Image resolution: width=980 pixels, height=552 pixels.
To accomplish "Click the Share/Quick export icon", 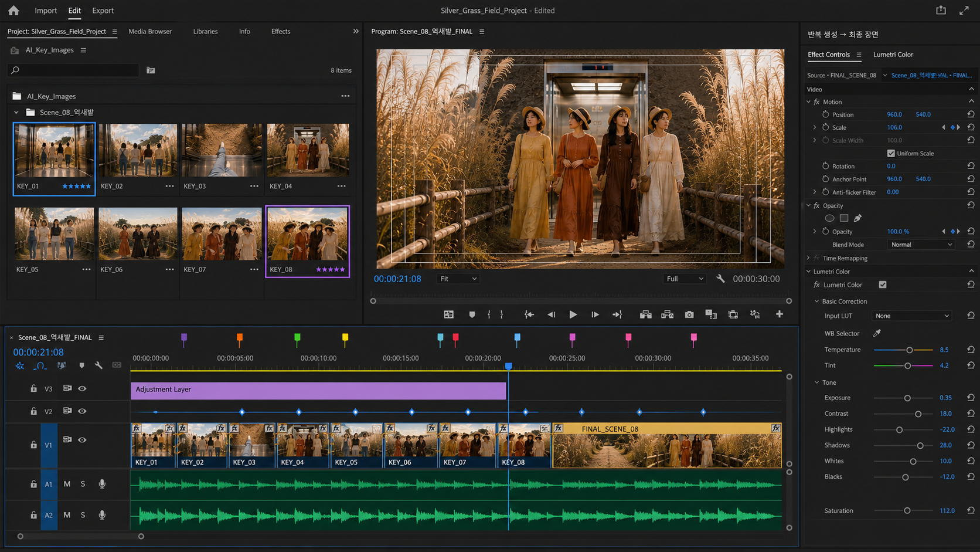I will coord(941,10).
